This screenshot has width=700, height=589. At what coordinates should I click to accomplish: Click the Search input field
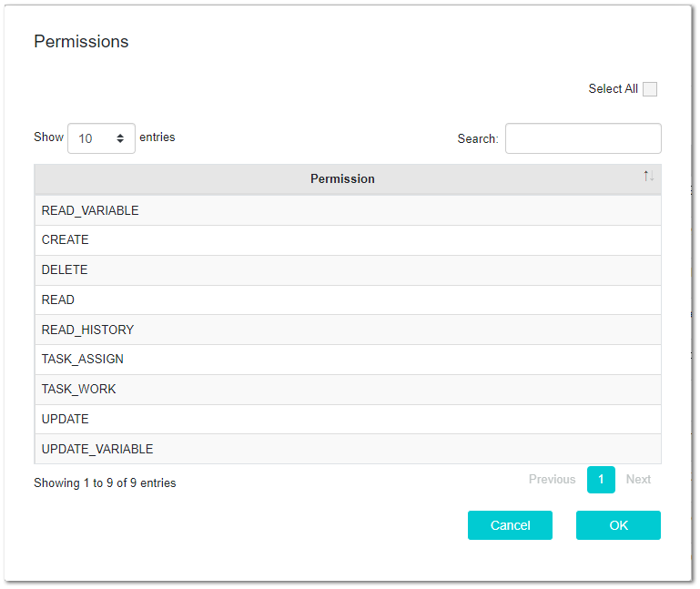pyautogui.click(x=583, y=138)
